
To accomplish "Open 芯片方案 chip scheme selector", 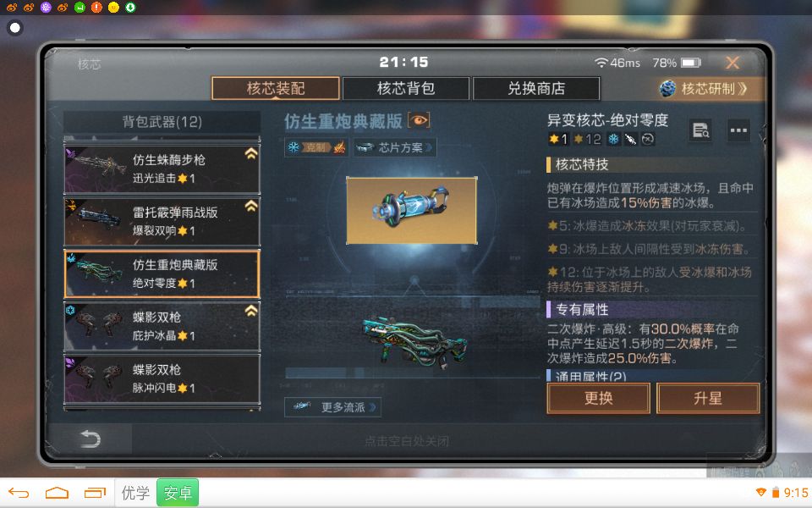I will point(395,147).
